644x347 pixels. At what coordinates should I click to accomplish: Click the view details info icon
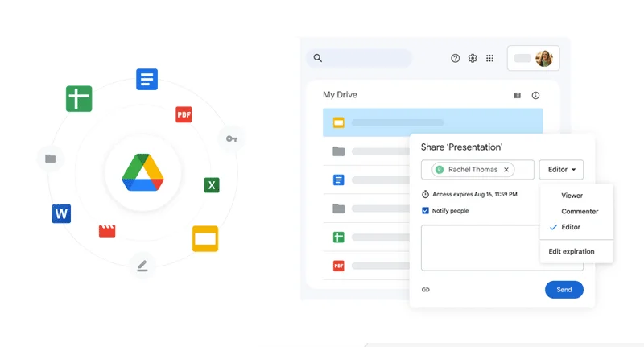click(535, 95)
